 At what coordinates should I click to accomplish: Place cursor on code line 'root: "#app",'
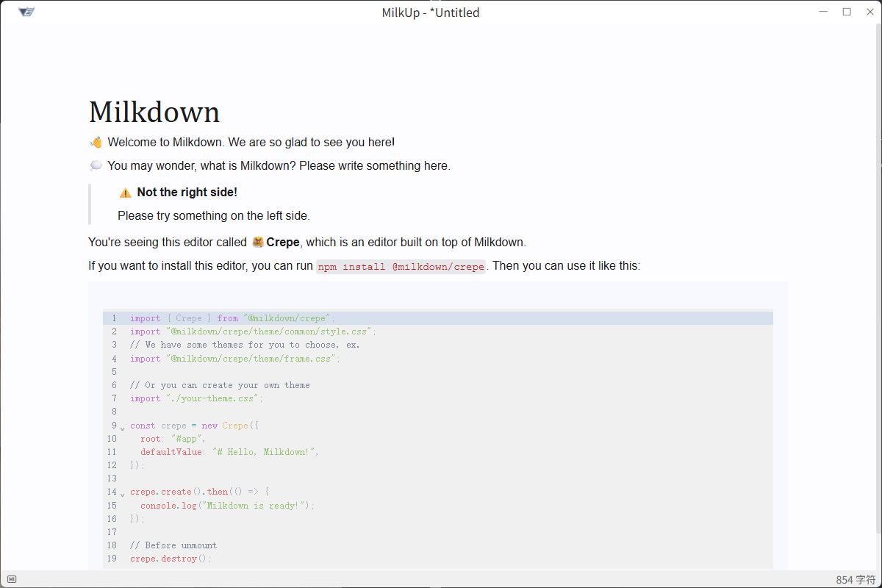[173, 439]
